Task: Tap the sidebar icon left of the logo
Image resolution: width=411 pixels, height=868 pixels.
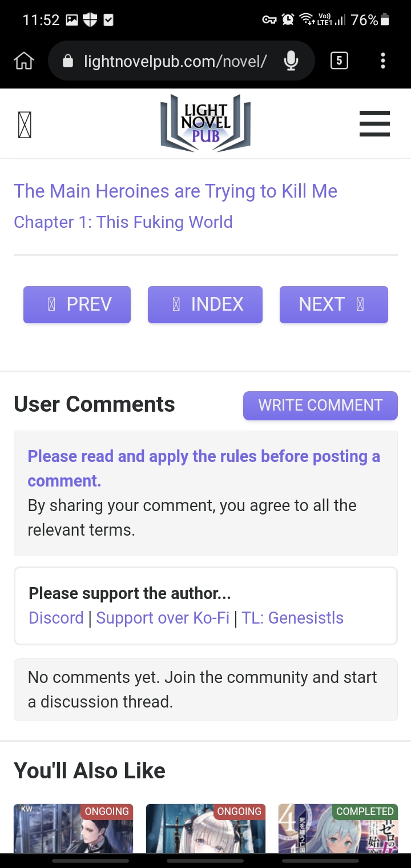Action: (x=24, y=123)
